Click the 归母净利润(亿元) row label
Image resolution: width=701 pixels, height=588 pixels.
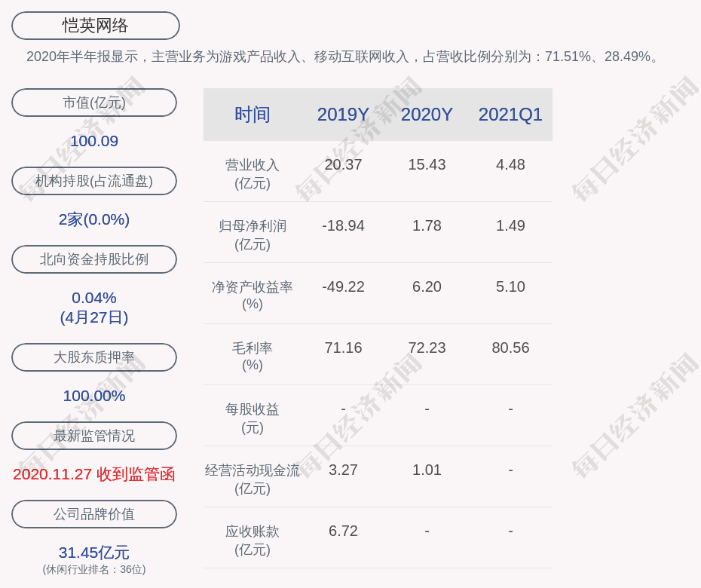pos(253,235)
